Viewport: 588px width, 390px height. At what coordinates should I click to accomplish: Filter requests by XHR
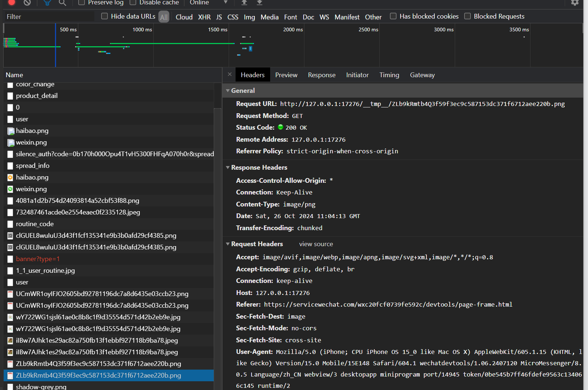[x=204, y=17]
